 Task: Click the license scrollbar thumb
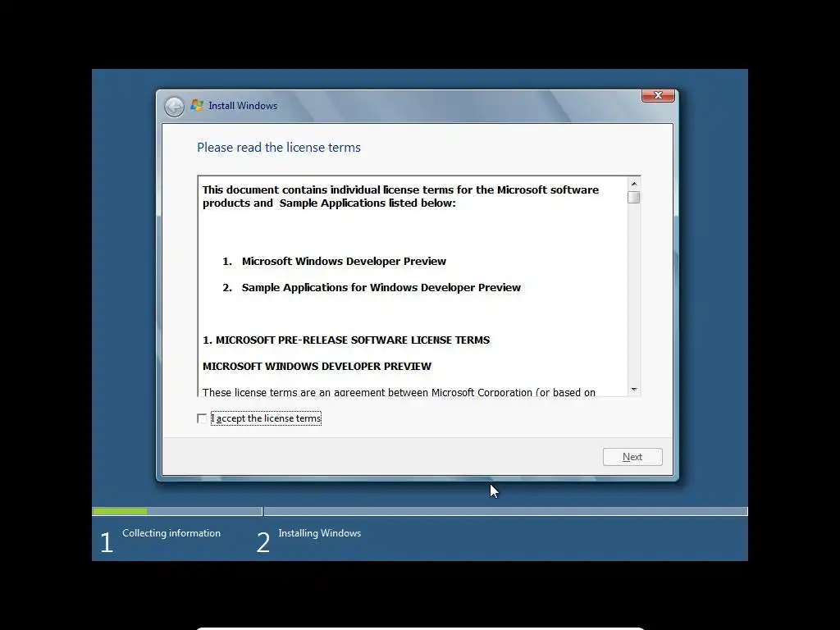(634, 198)
